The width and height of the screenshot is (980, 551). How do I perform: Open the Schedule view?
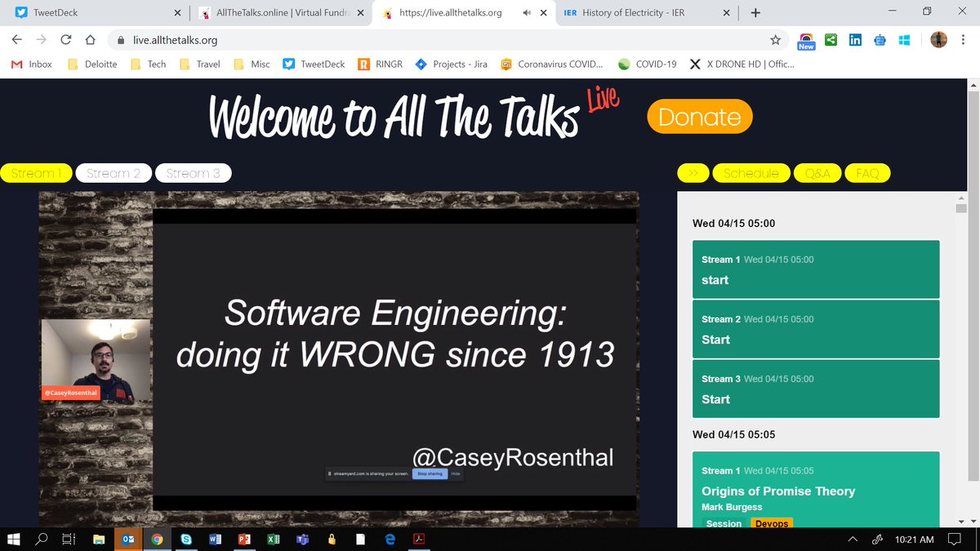(751, 172)
